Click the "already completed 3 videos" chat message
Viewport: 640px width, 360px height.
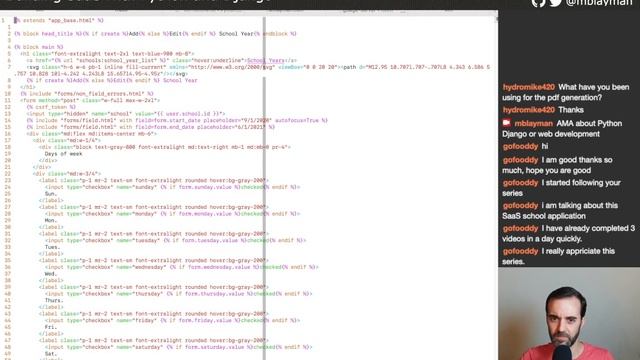pos(569,233)
